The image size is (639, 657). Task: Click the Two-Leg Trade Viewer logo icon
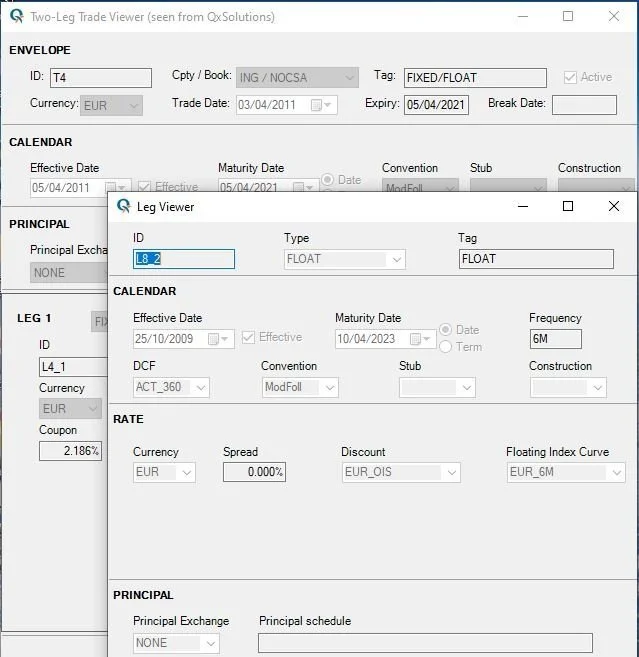(16, 16)
